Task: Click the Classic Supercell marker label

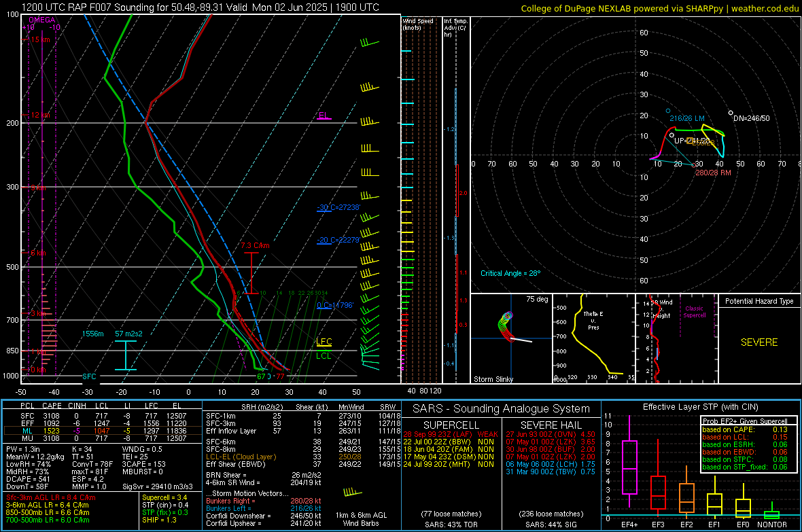Action: point(695,312)
